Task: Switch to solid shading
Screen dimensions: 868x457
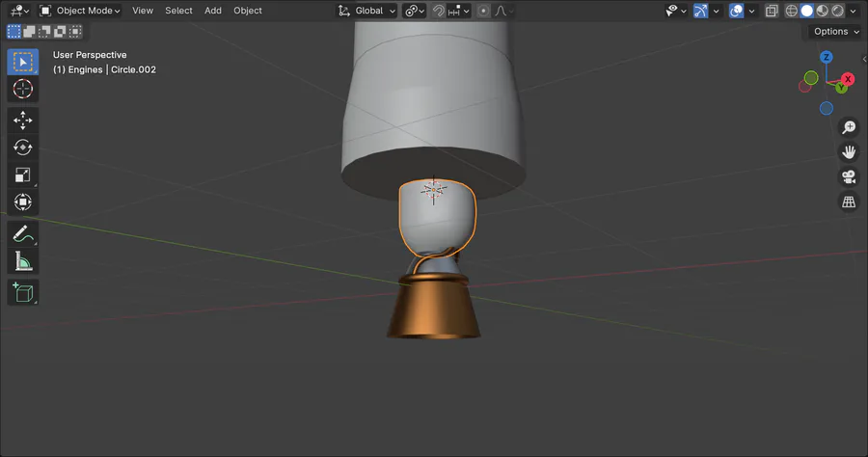Action: [807, 11]
